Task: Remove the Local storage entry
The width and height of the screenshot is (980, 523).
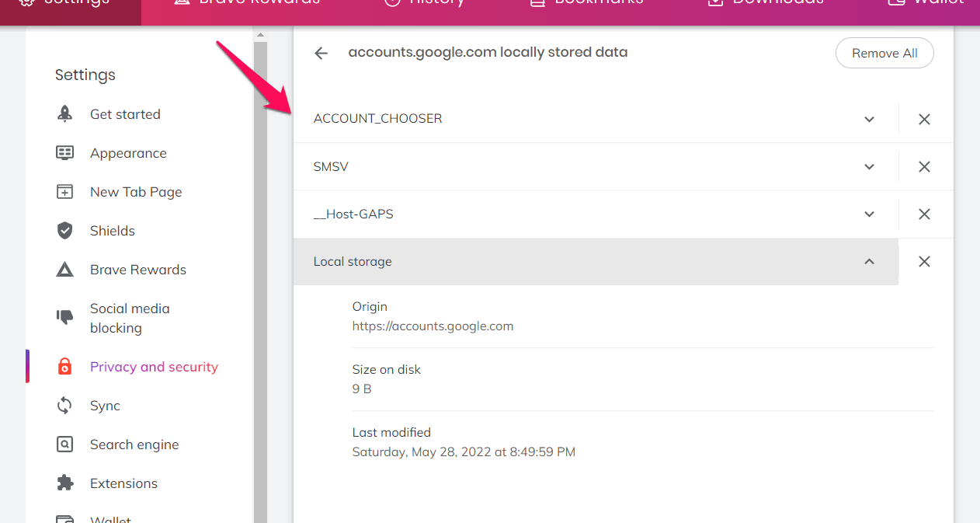Action: (924, 262)
